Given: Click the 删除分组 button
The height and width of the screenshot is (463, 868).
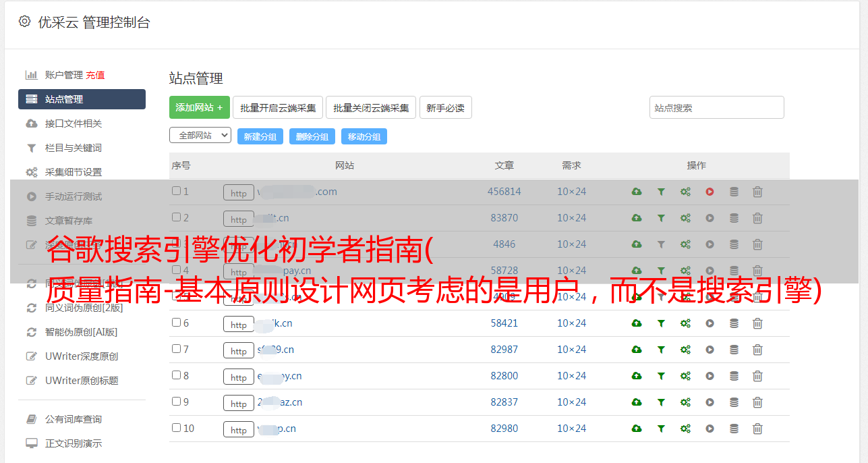Looking at the screenshot, I should [x=312, y=136].
